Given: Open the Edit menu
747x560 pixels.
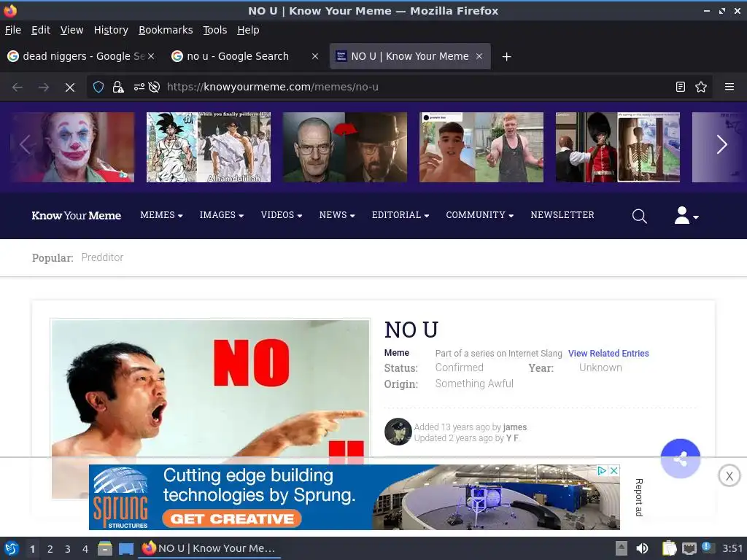Looking at the screenshot, I should [41, 30].
